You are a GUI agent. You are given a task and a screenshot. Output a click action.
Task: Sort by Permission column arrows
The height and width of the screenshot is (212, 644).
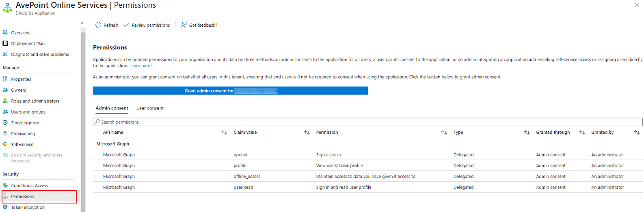click(444, 133)
